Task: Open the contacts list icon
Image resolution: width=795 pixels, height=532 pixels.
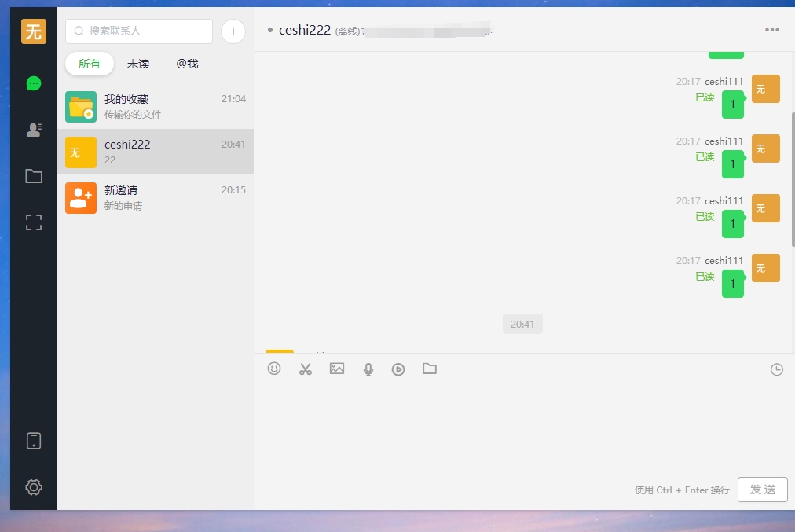Action: point(34,130)
